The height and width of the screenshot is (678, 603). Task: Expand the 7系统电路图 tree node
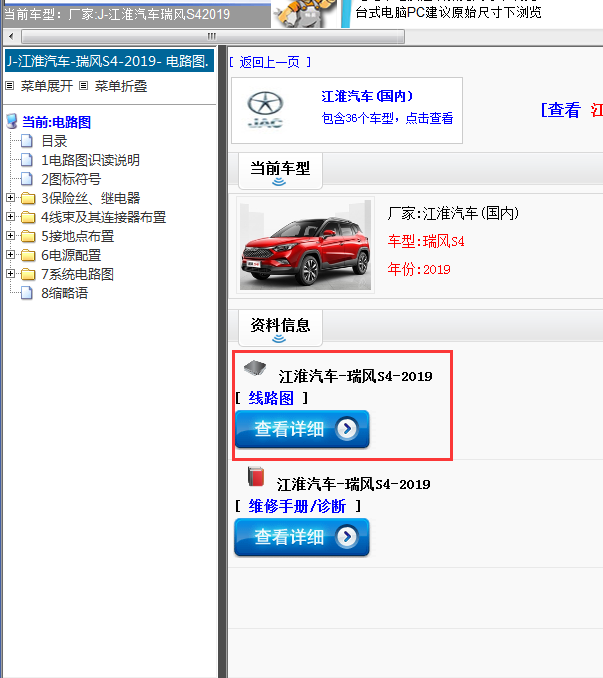10,274
